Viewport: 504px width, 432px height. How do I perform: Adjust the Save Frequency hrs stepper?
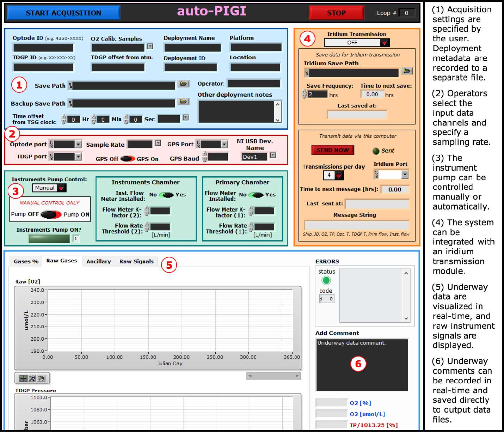pyautogui.click(x=305, y=94)
